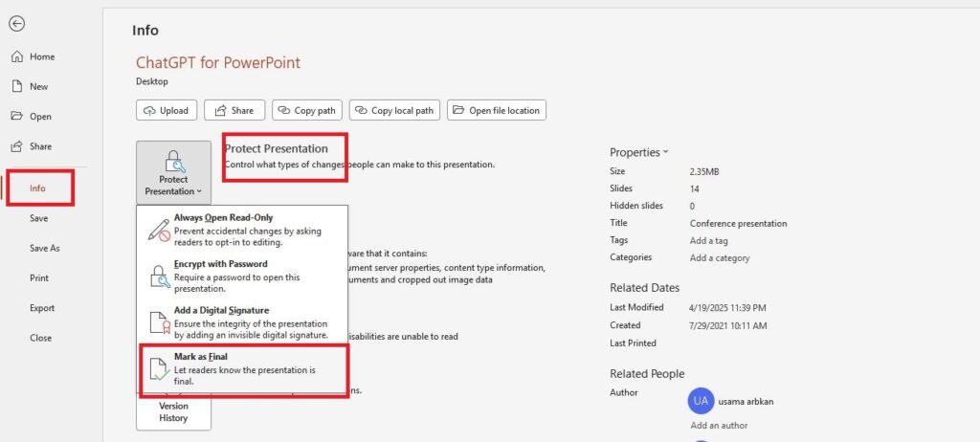Click the Open folder icon
The image size is (980, 442).
(17, 117)
